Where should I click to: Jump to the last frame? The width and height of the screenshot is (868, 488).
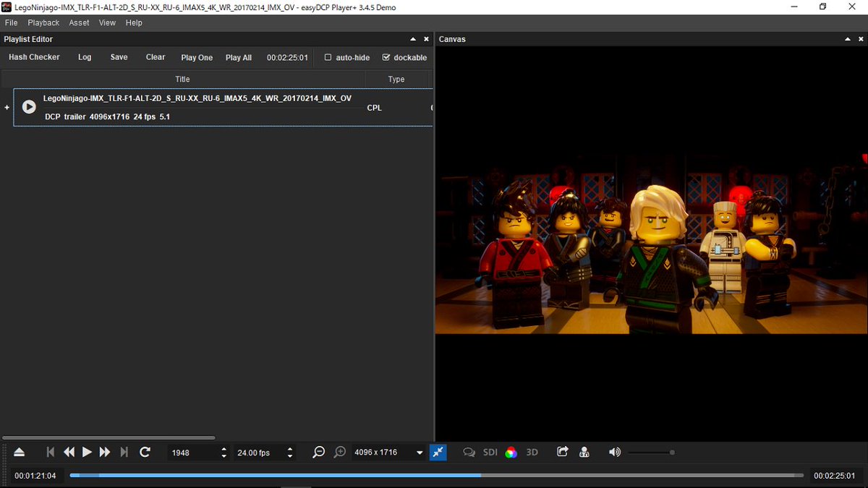124,453
